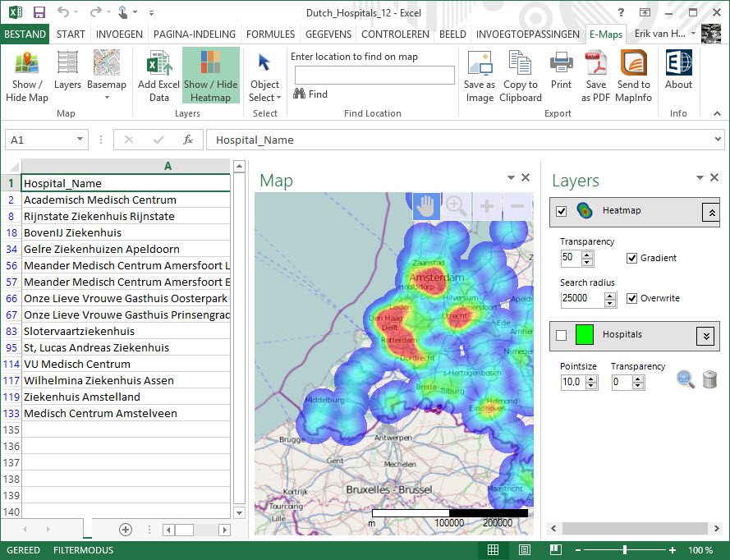Switch to the GEGEVENS ribbon tab
This screenshot has height=560, width=730.
click(328, 34)
